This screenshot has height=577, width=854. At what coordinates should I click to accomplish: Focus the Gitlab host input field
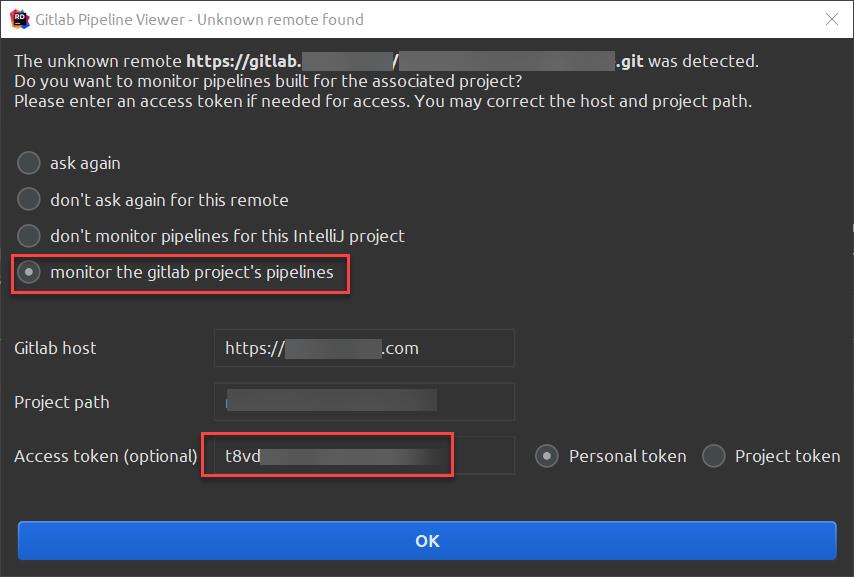coord(364,348)
